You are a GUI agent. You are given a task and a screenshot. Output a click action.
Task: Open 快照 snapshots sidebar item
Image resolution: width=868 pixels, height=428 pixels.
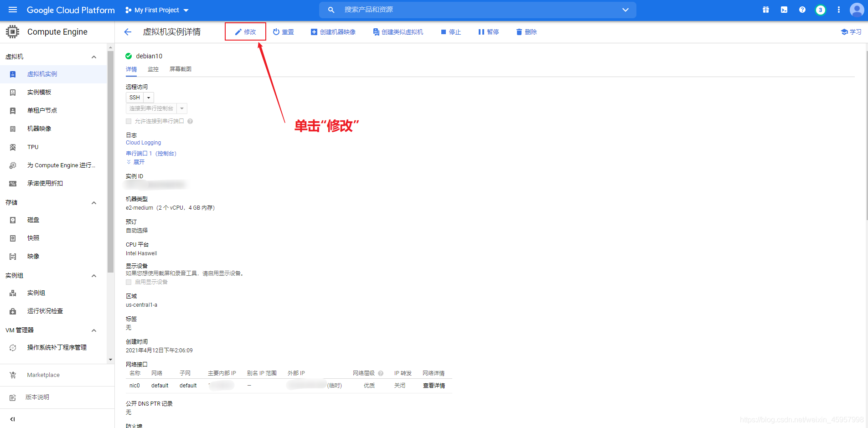(53, 238)
